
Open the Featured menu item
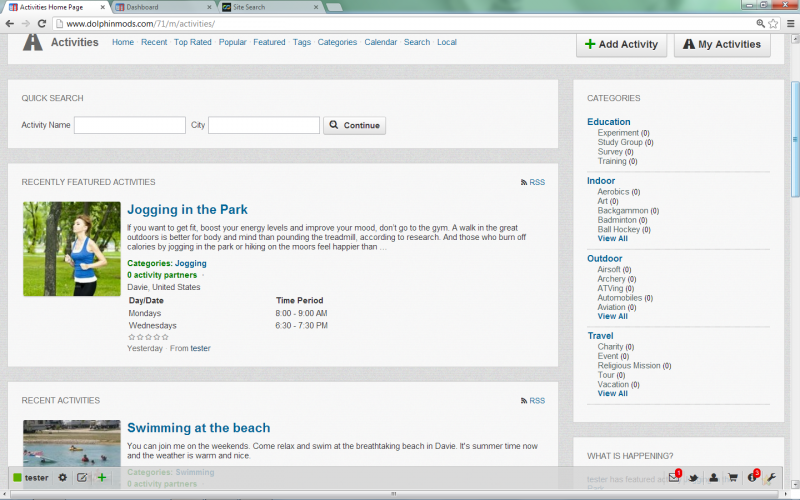[x=269, y=42]
